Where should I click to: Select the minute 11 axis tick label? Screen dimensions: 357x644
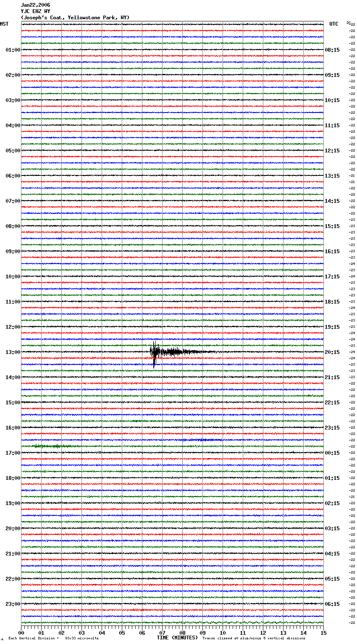(x=243, y=633)
